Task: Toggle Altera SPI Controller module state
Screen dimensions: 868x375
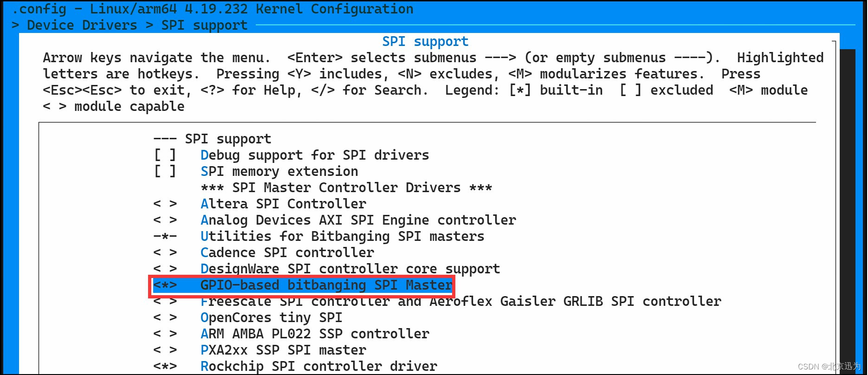Action: point(165,204)
